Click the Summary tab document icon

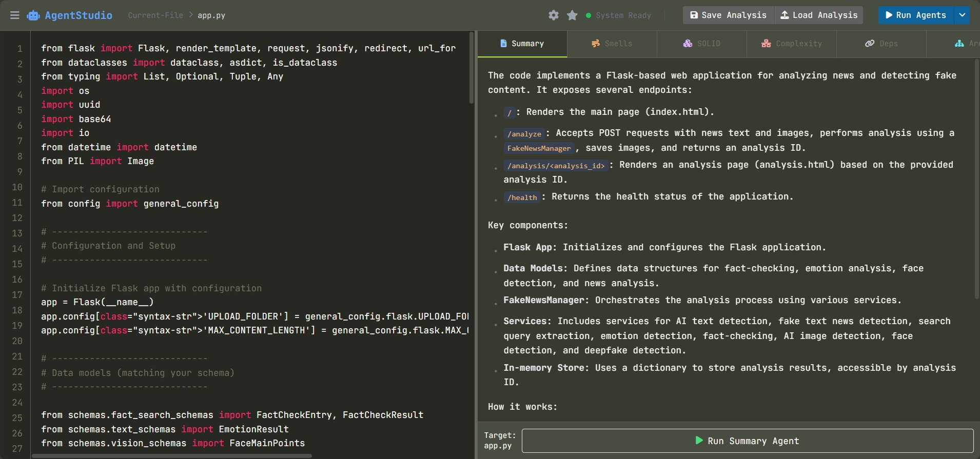pyautogui.click(x=504, y=44)
